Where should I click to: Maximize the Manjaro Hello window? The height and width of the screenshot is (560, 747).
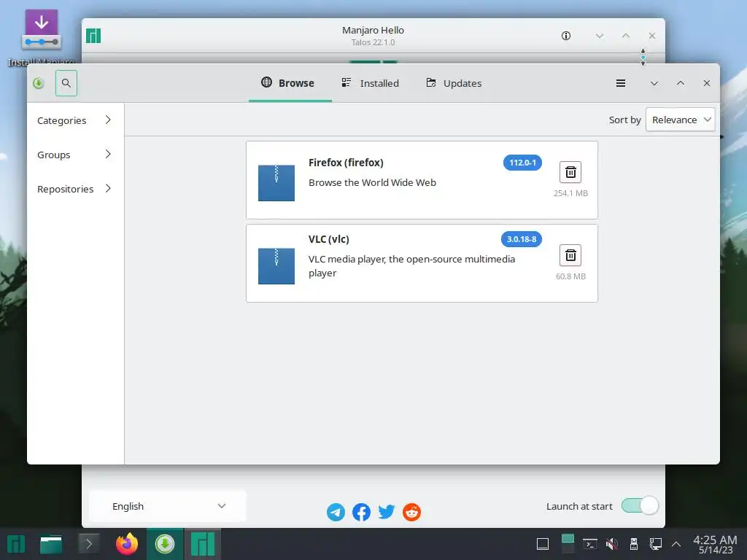click(626, 36)
